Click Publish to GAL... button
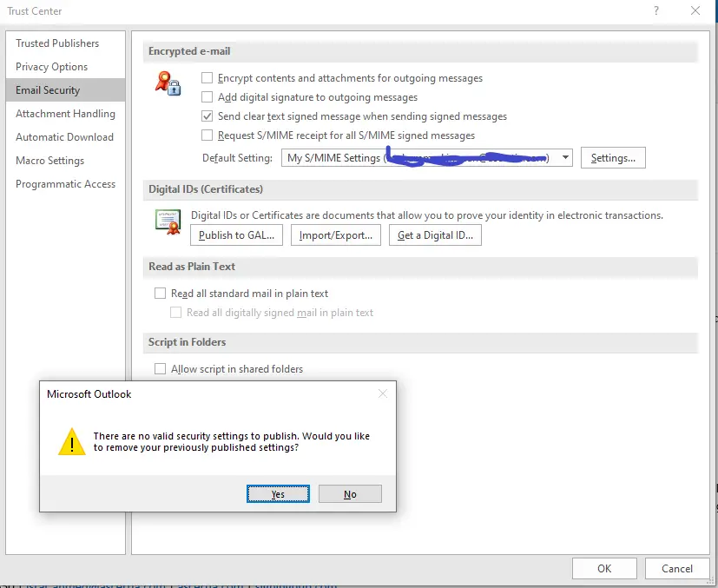 236,235
